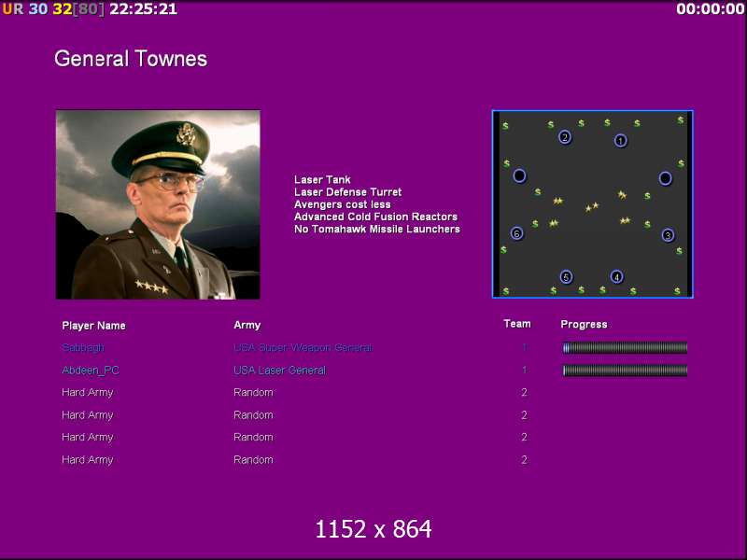This screenshot has width=747, height=560.
Task: Click "Avengers cost less" text
Action: [x=342, y=204]
